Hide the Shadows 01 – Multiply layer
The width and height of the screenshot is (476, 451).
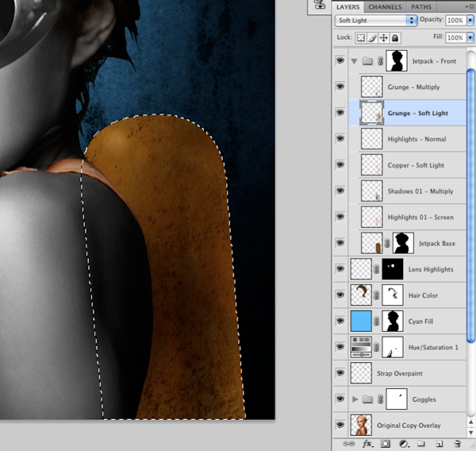point(340,191)
